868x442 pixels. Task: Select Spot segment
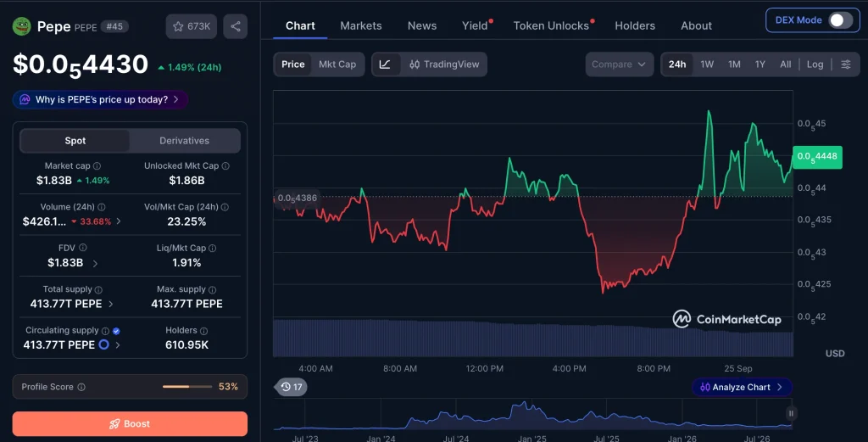(75, 141)
